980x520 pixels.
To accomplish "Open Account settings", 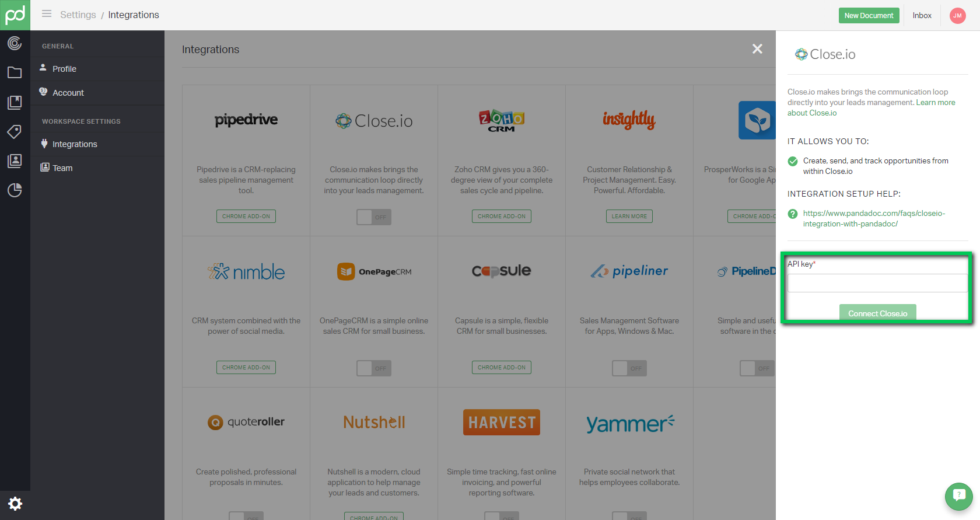I will (x=97, y=93).
